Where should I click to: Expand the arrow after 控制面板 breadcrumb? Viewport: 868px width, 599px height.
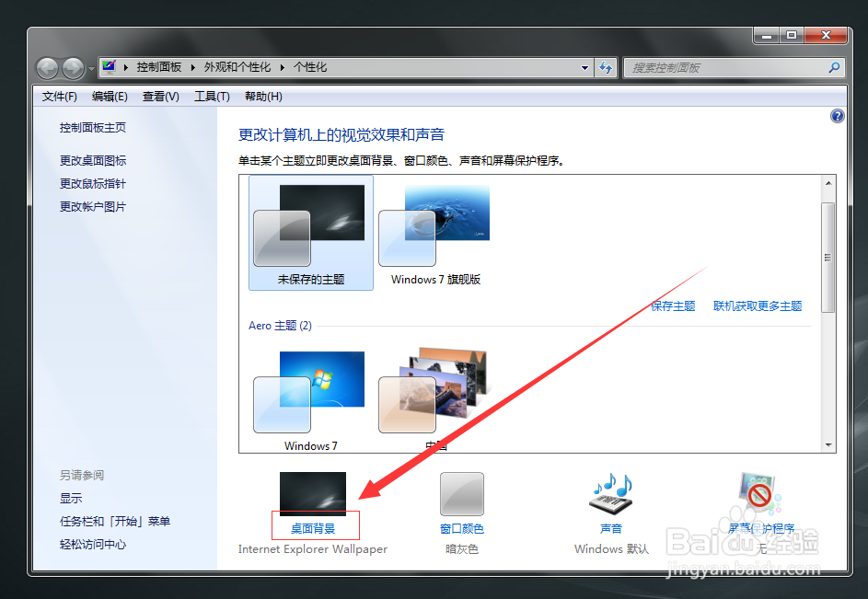[x=192, y=67]
